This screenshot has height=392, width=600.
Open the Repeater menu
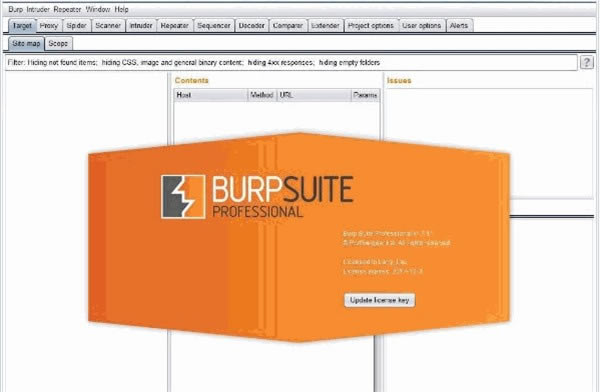click(67, 9)
